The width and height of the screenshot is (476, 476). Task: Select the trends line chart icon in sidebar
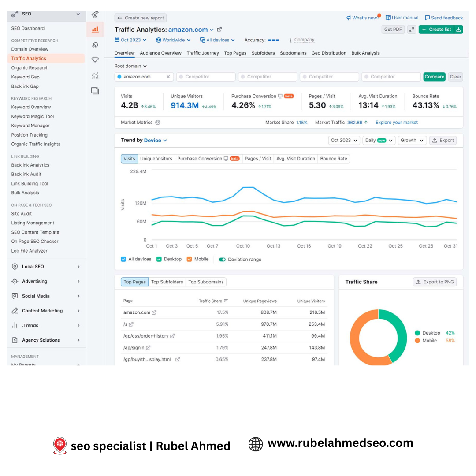[95, 75]
